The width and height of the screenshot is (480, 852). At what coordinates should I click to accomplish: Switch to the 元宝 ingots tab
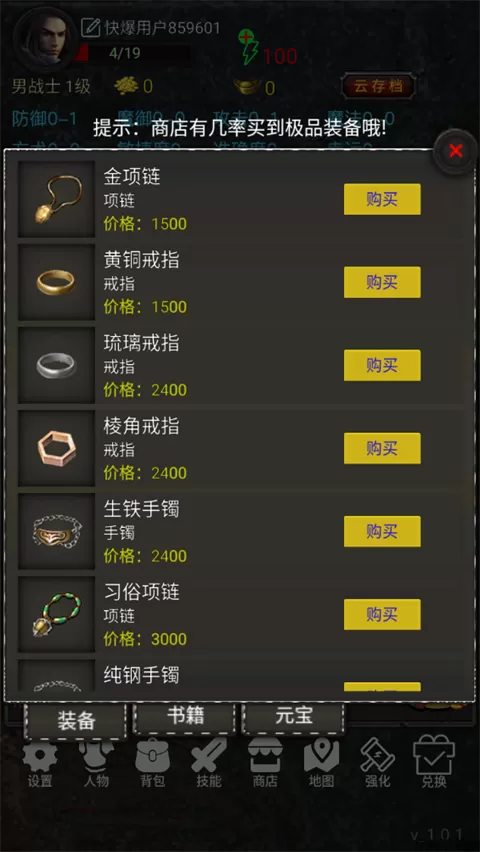coord(294,717)
